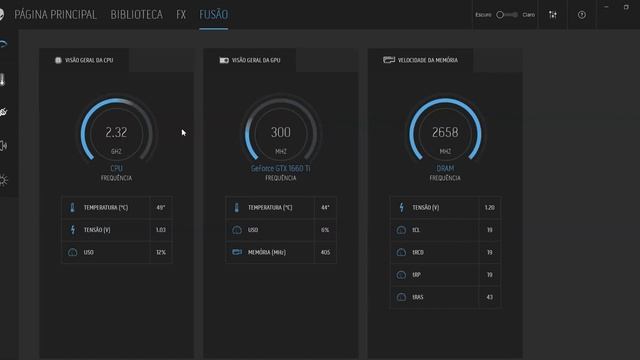Select the FUSÃO tab
The width and height of the screenshot is (640, 360).
pos(213,15)
